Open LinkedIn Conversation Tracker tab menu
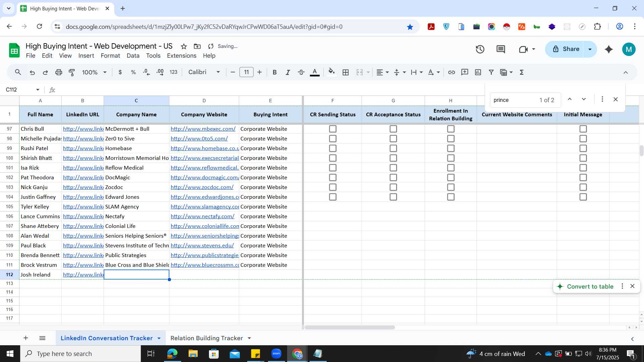 point(159,339)
